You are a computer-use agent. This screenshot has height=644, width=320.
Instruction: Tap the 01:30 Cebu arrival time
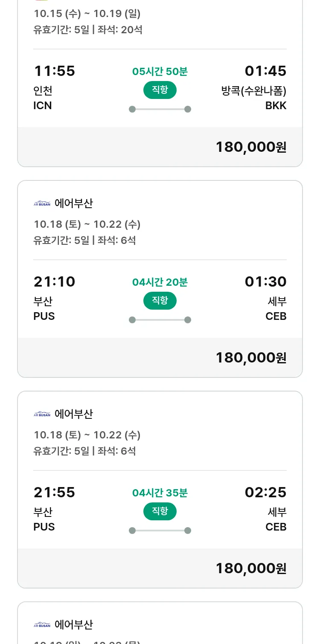coord(265,281)
